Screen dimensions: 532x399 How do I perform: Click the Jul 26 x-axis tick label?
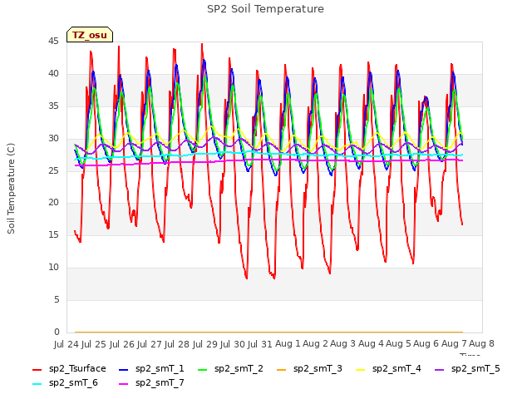point(123,344)
